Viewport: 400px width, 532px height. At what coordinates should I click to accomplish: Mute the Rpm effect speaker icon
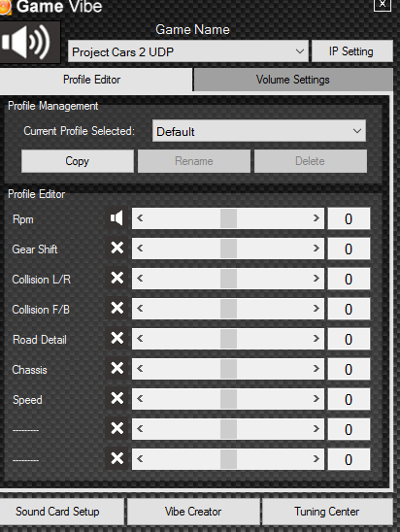click(x=117, y=218)
